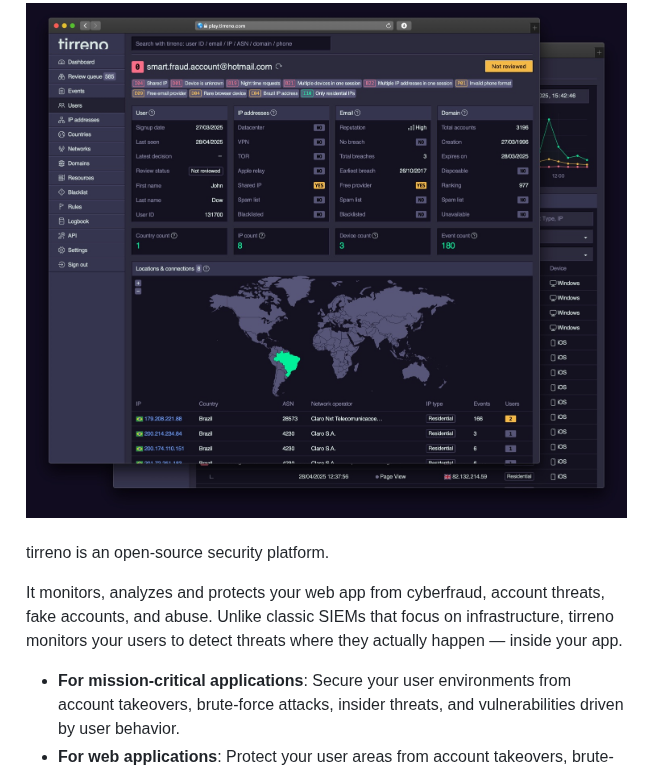Click the Free email provider rule tag
The height and width of the screenshot is (769, 653).
[x=160, y=93]
